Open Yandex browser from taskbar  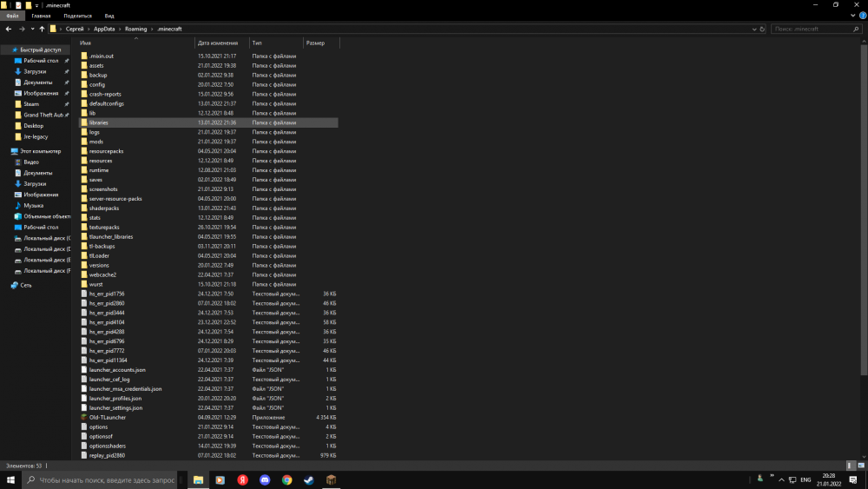coord(242,480)
